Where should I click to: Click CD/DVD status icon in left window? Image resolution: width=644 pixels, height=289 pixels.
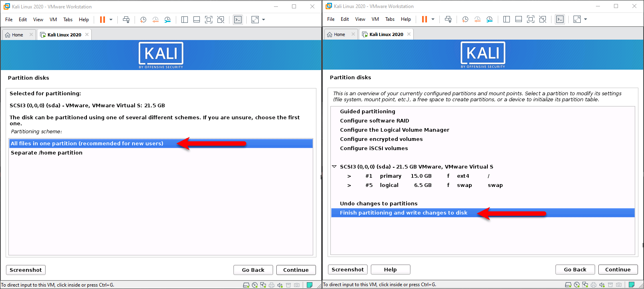pyautogui.click(x=255, y=285)
